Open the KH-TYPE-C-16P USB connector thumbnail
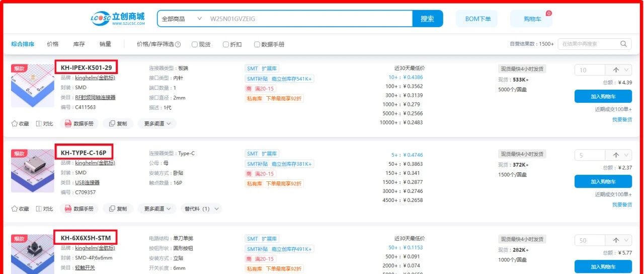Screen dimensions: 644x274 click(x=33, y=171)
